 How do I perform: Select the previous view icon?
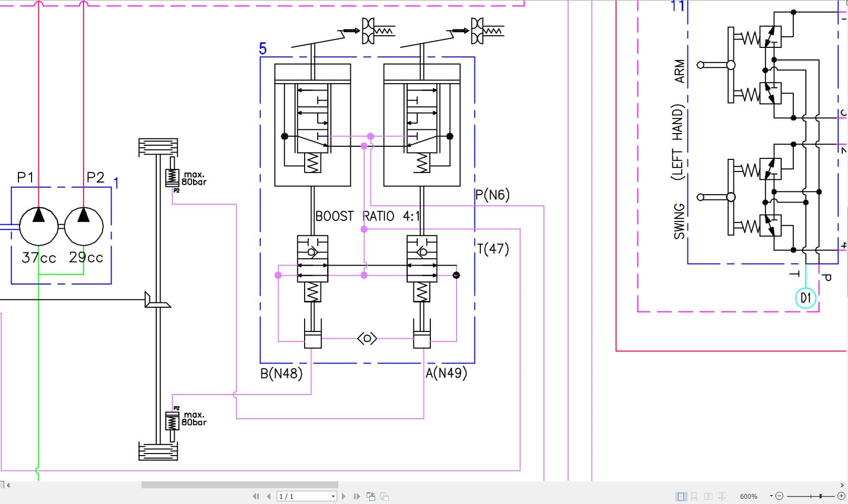371,496
